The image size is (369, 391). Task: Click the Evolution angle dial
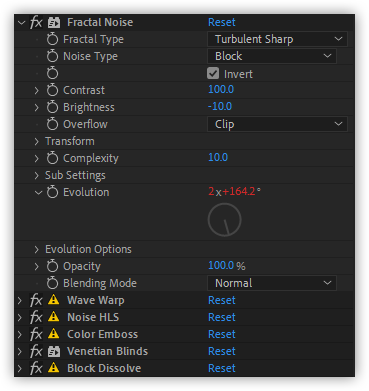224,220
